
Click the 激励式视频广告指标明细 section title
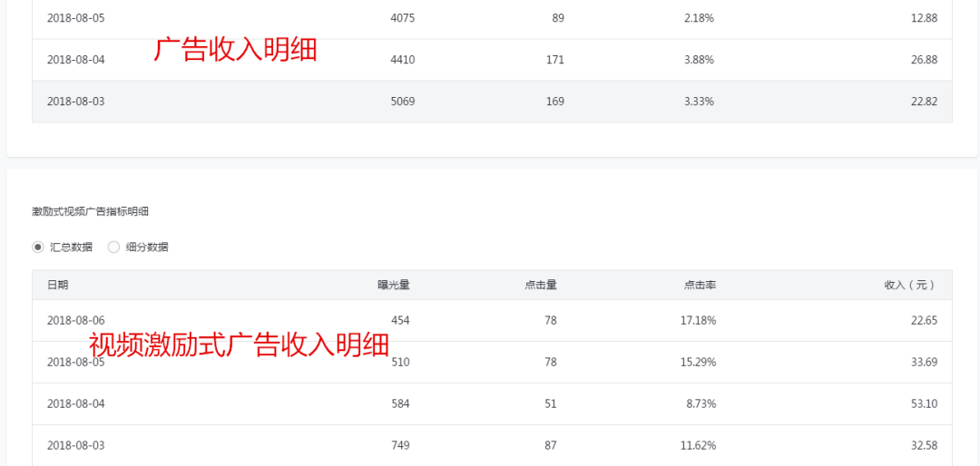point(90,211)
